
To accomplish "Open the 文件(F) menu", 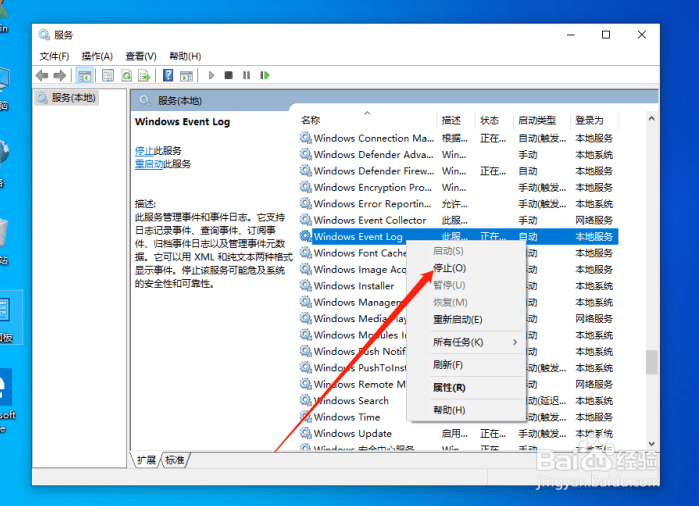I will click(x=54, y=56).
